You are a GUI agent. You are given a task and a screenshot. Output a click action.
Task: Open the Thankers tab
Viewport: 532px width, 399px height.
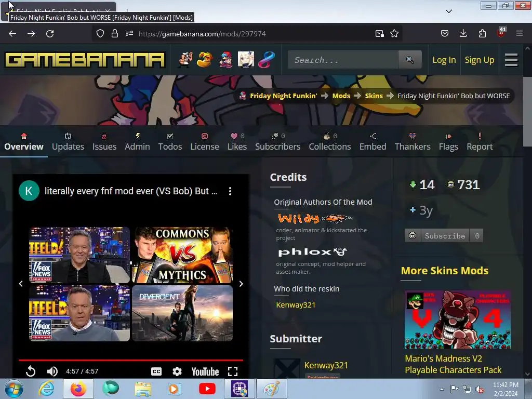pos(413,142)
